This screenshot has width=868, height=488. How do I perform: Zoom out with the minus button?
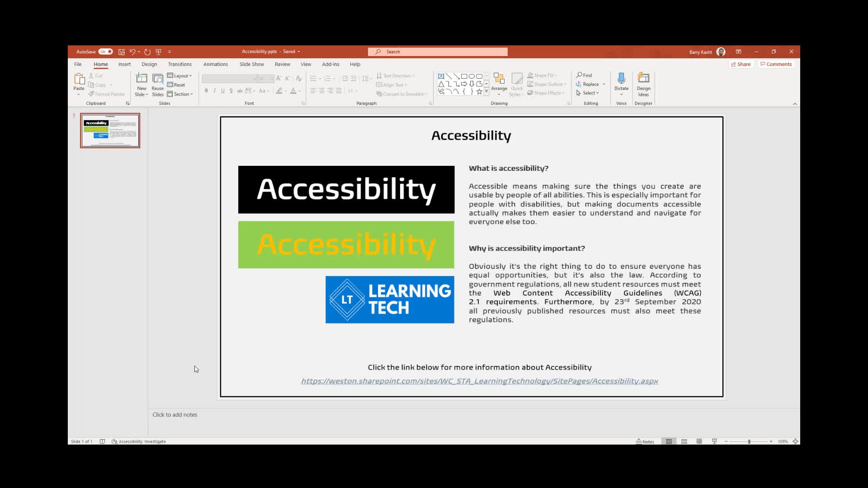coord(726,441)
